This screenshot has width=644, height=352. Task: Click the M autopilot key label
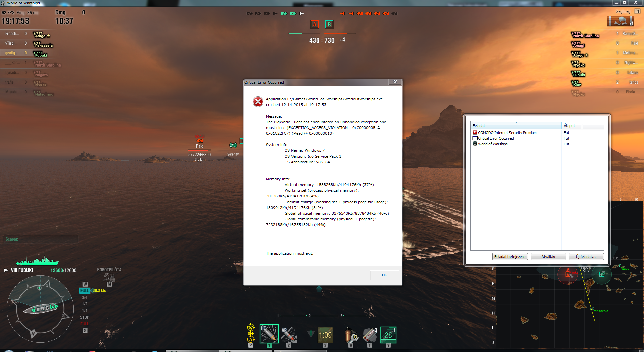pyautogui.click(x=109, y=284)
